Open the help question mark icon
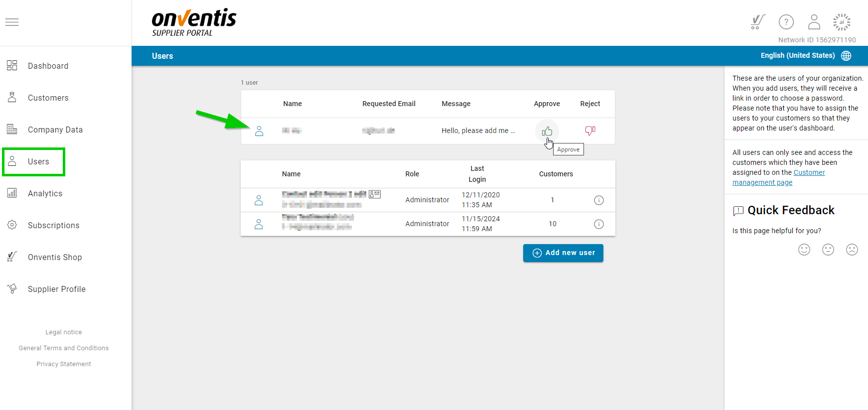868x410 pixels. (786, 22)
